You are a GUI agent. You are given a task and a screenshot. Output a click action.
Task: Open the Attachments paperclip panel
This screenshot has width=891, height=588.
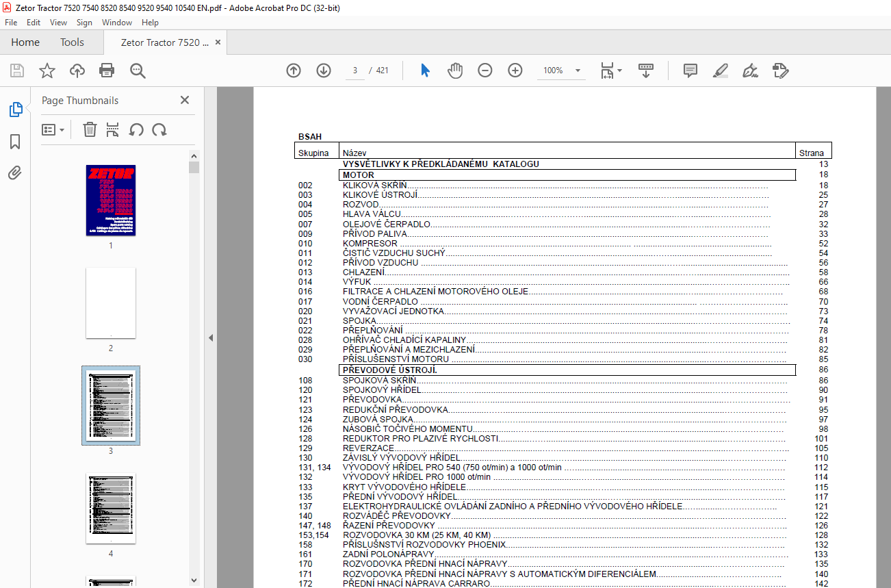15,172
